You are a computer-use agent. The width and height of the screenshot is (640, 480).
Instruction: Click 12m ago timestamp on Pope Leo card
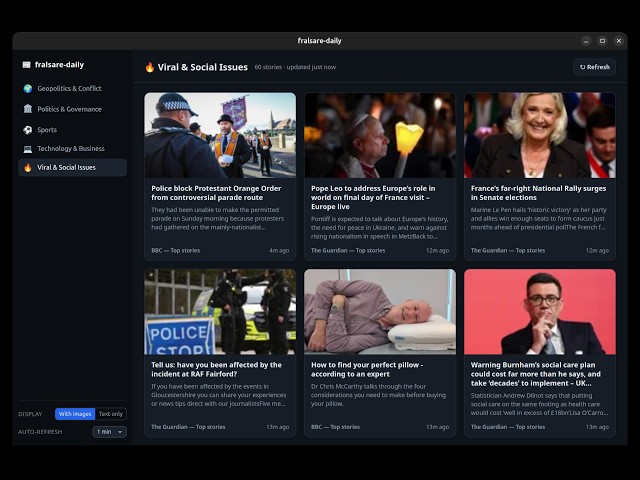tap(437, 251)
